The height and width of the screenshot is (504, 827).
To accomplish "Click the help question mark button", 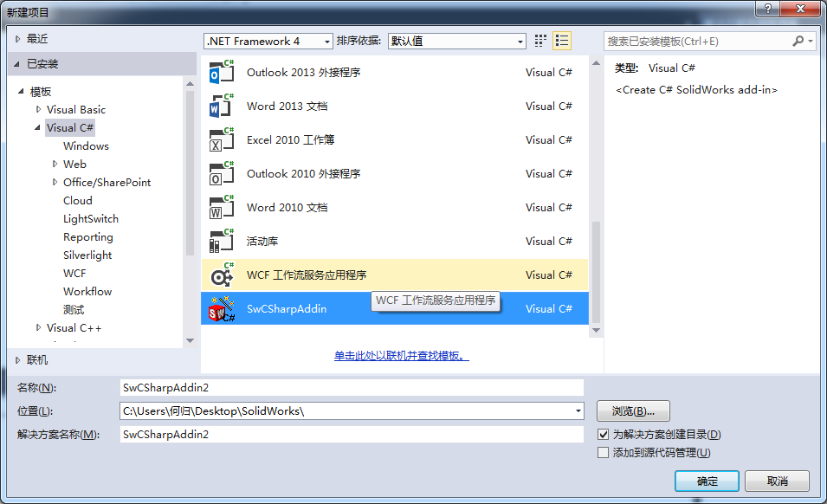I will click(767, 9).
